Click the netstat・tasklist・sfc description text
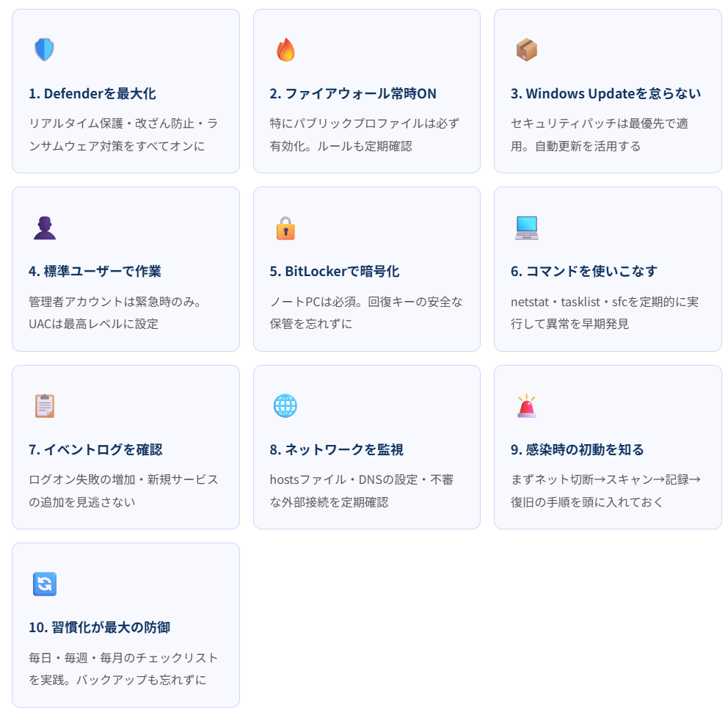 click(x=604, y=312)
